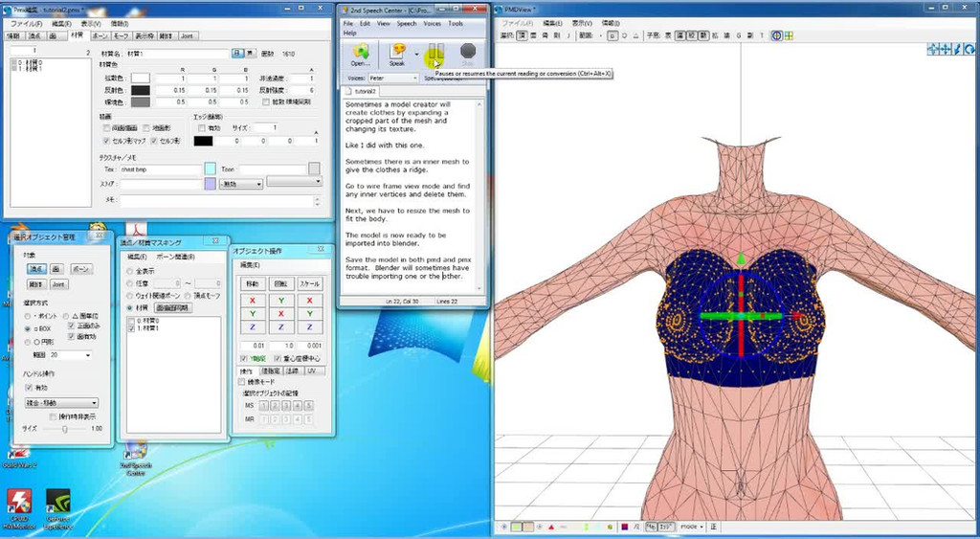The image size is (980, 539).
Task: Open the Voices menu in Speech Center
Action: [x=432, y=24]
